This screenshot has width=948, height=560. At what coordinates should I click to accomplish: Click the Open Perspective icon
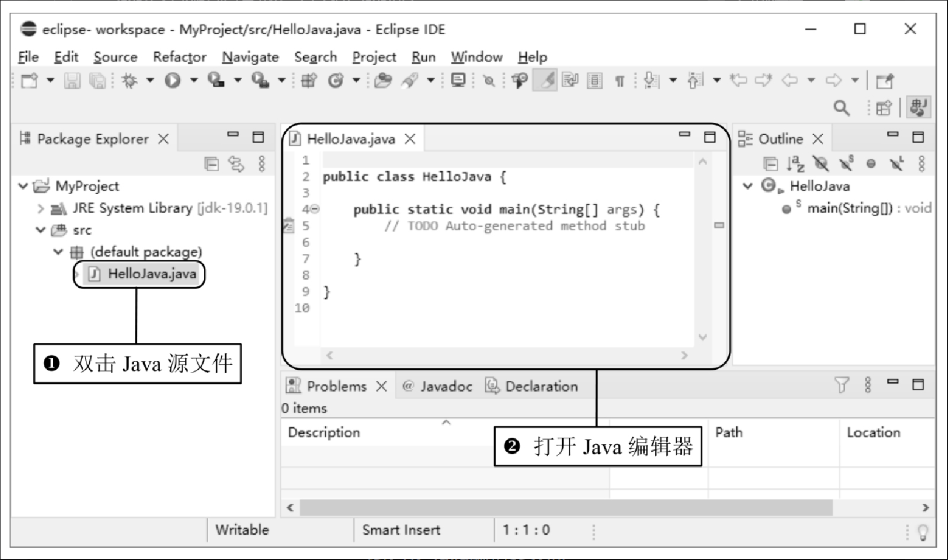(x=884, y=108)
